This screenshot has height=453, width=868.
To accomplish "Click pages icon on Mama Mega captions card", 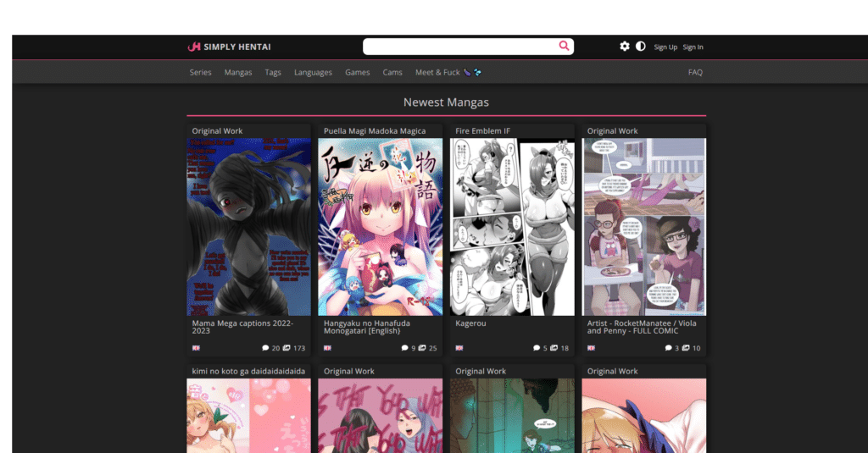I will point(287,348).
